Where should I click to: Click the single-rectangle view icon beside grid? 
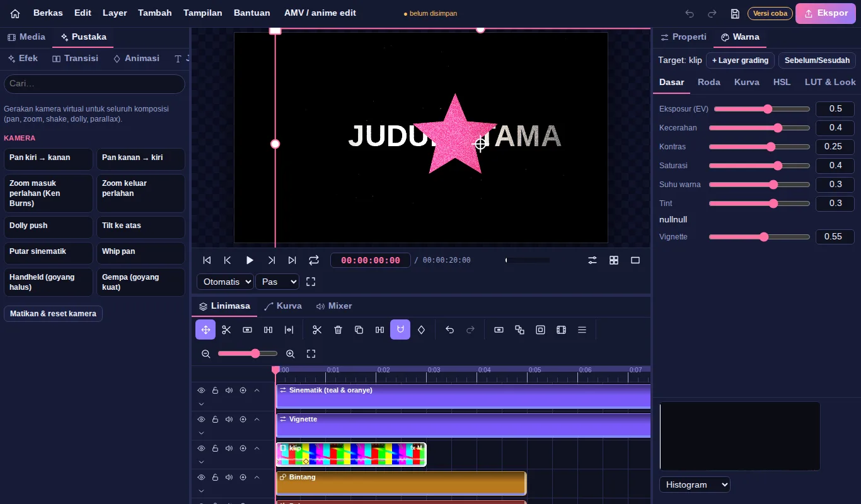point(635,260)
